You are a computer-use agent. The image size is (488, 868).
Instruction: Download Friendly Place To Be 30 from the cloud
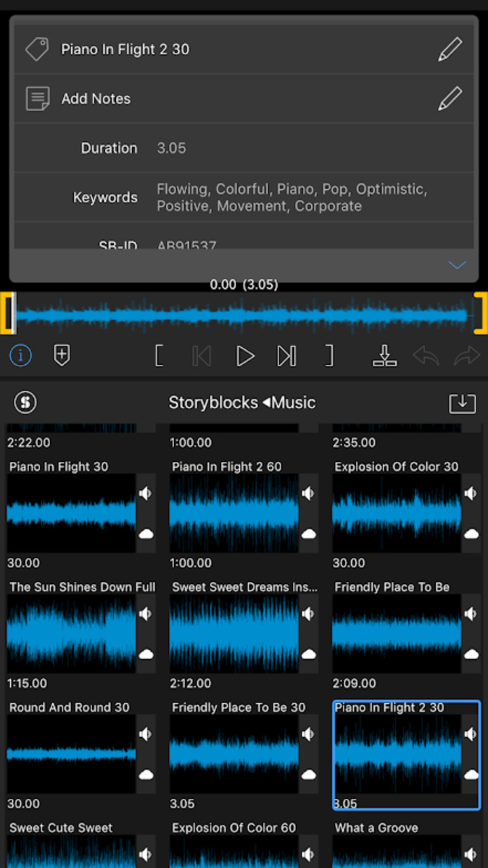tap(308, 774)
